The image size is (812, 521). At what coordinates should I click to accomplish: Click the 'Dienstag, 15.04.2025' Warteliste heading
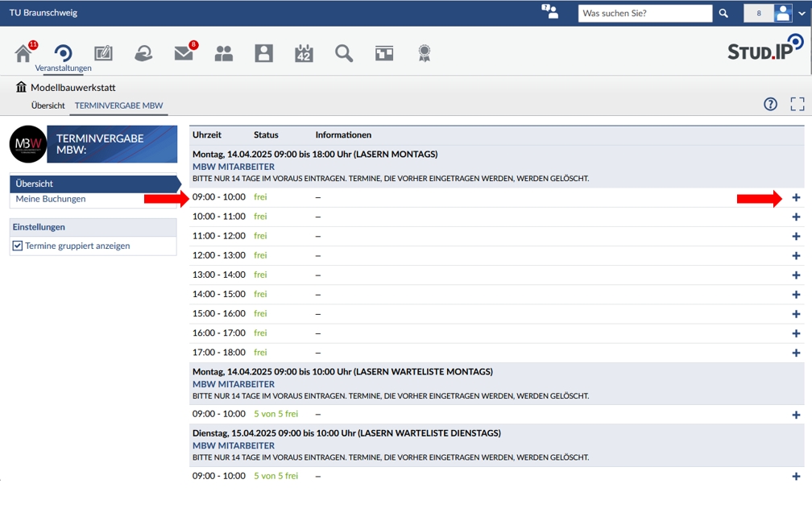pos(346,433)
